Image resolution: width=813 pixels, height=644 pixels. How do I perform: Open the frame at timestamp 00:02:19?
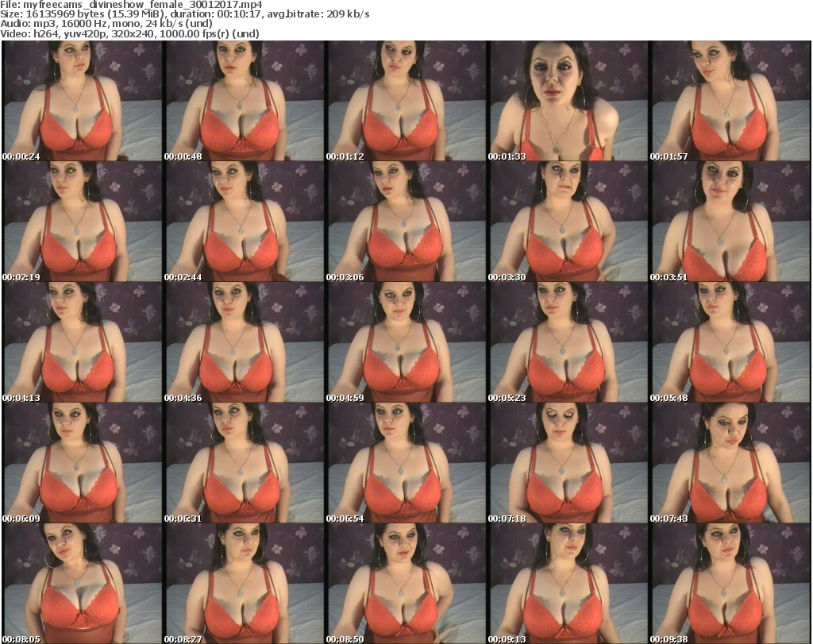tap(82, 222)
